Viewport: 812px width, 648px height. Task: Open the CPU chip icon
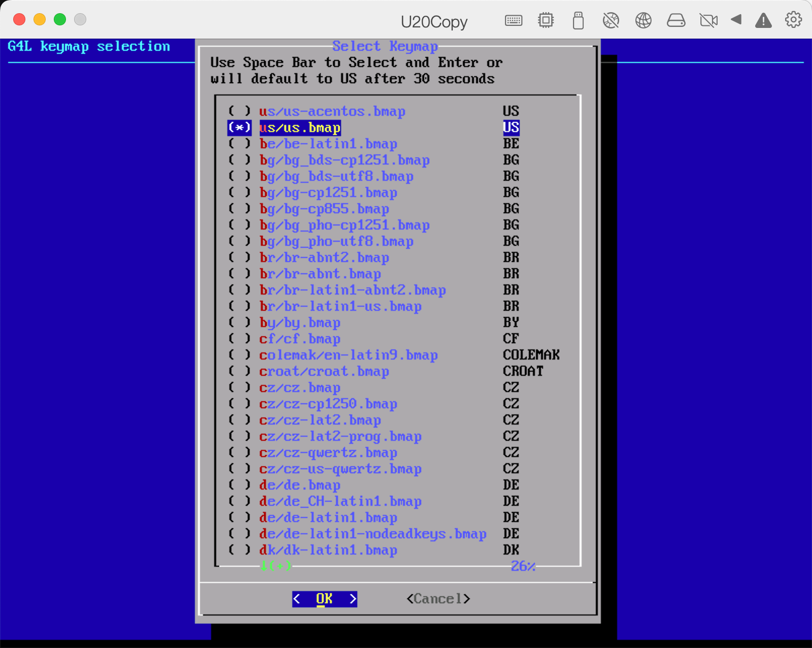(x=545, y=20)
